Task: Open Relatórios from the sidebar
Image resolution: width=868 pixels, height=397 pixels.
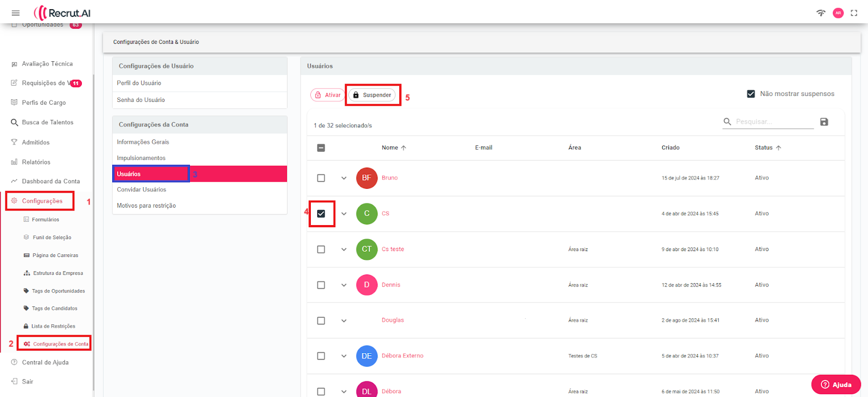Action: [36, 162]
